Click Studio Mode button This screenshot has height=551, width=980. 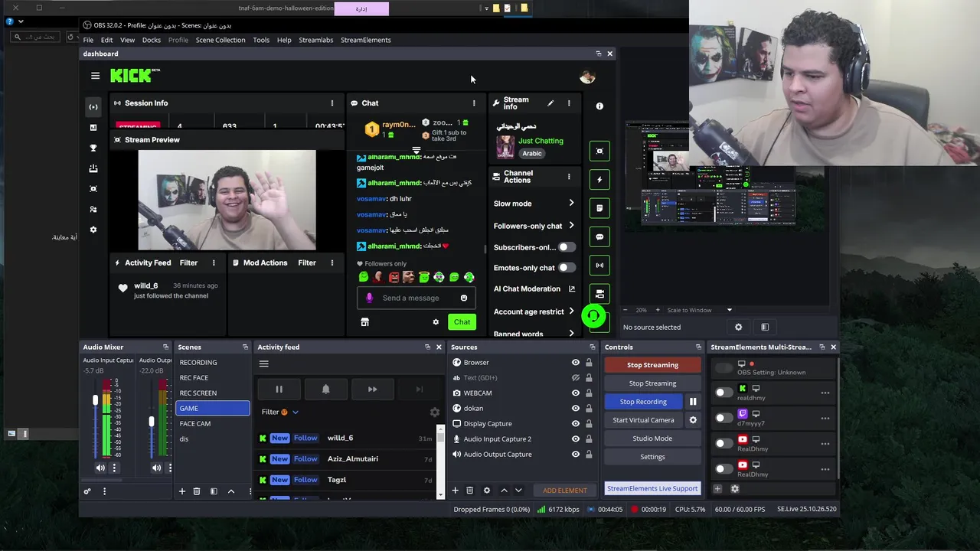click(x=652, y=439)
